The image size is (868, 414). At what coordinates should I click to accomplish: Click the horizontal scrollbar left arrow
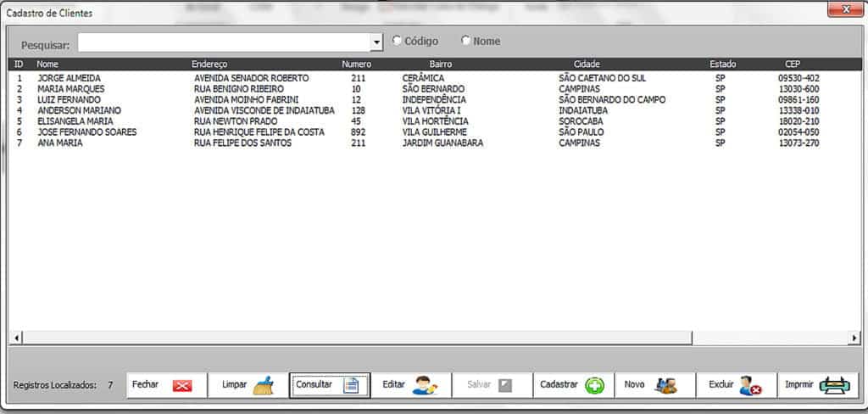click(16, 338)
